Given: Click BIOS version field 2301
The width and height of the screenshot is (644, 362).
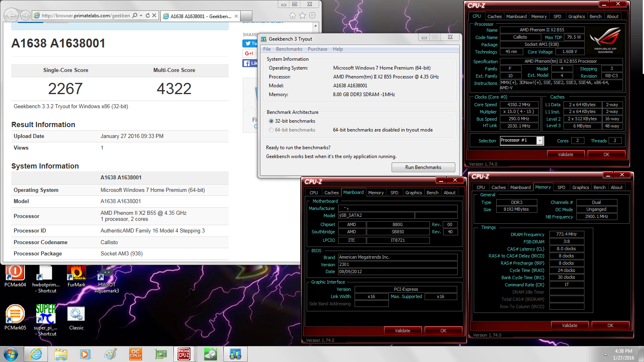Looking at the screenshot, I should 398,264.
